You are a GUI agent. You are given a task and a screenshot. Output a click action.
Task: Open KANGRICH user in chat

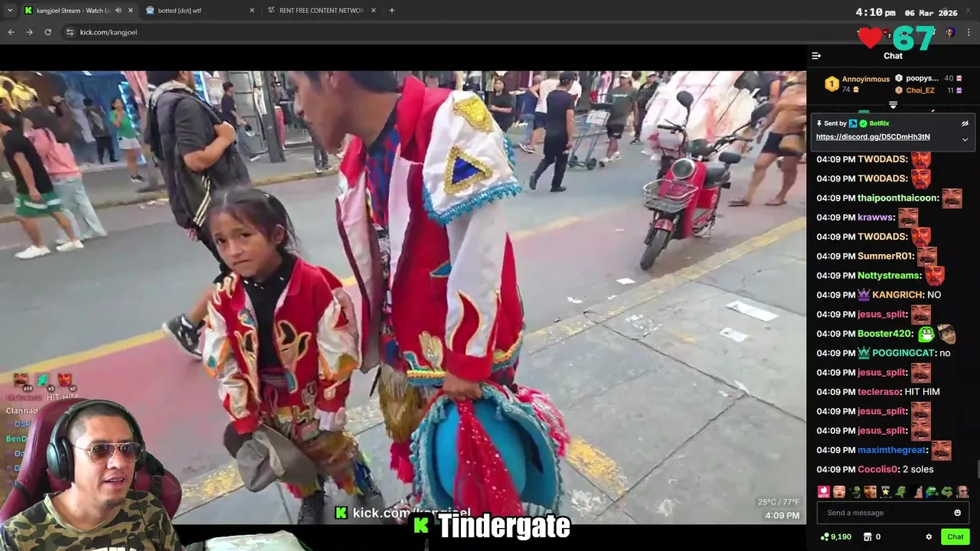(897, 295)
